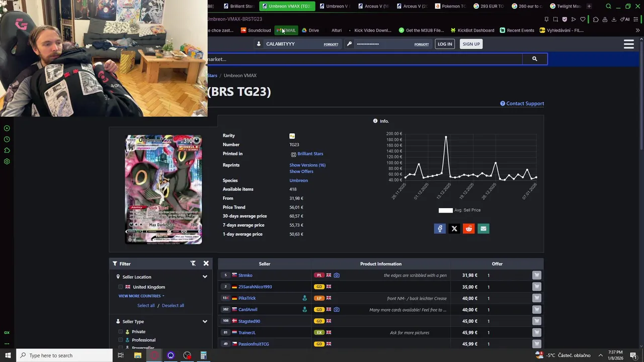The height and width of the screenshot is (362, 644).
Task: Open the browser downloads icon
Action: (x=614, y=19)
